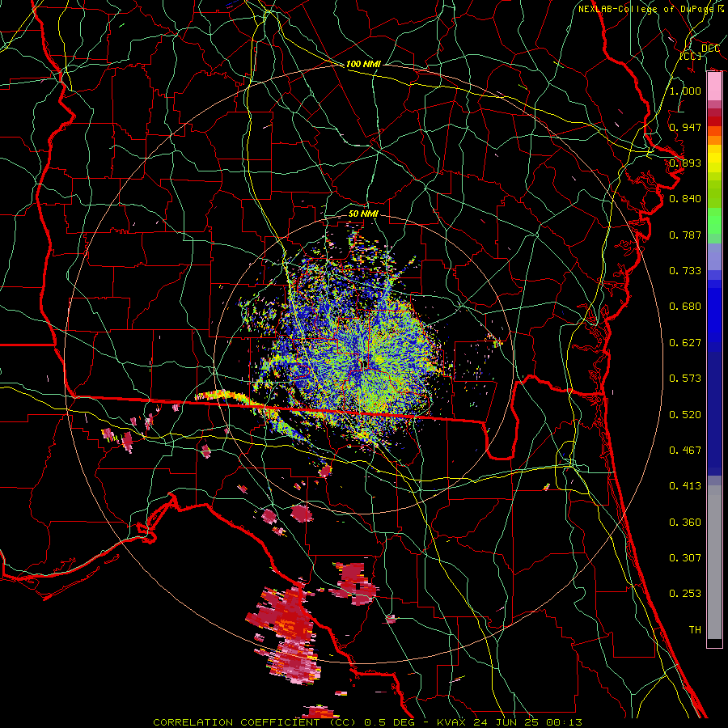728x728 pixels.
Task: Select the 0.733 legend value
Action: [x=685, y=271]
